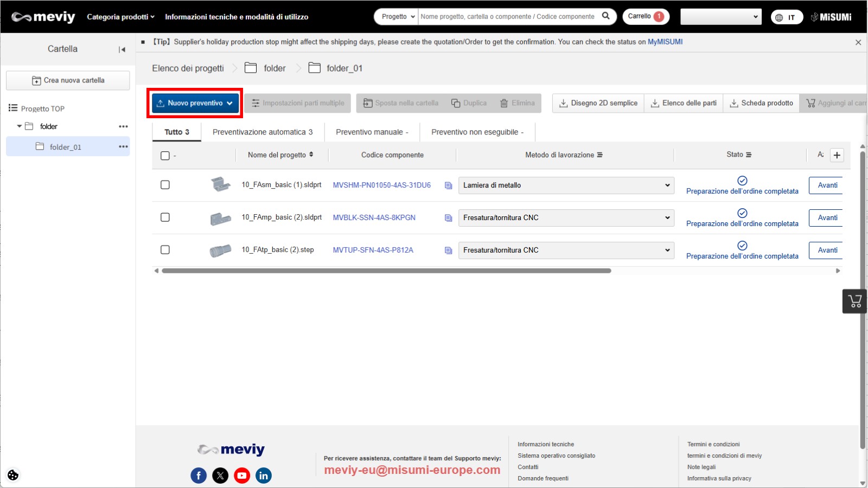Screen dimensions: 868x488
Task: Switch to Preventivazione automatica tab
Action: pyautogui.click(x=263, y=132)
